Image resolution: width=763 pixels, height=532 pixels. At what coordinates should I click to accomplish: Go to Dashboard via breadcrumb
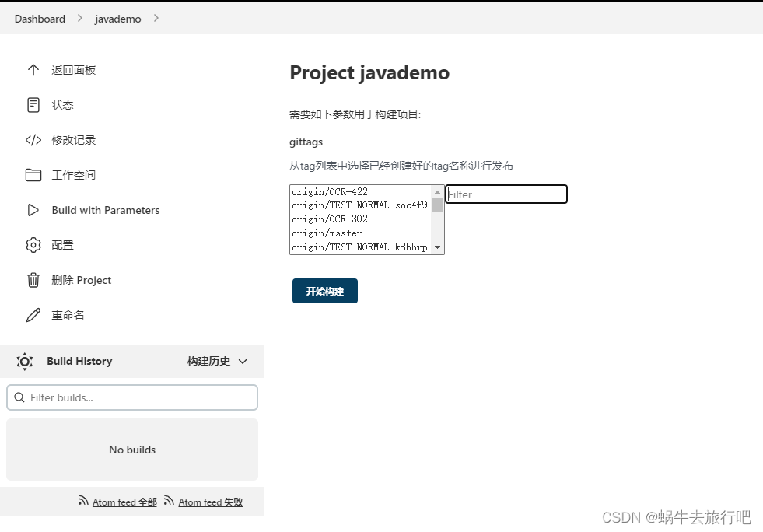[x=40, y=19]
